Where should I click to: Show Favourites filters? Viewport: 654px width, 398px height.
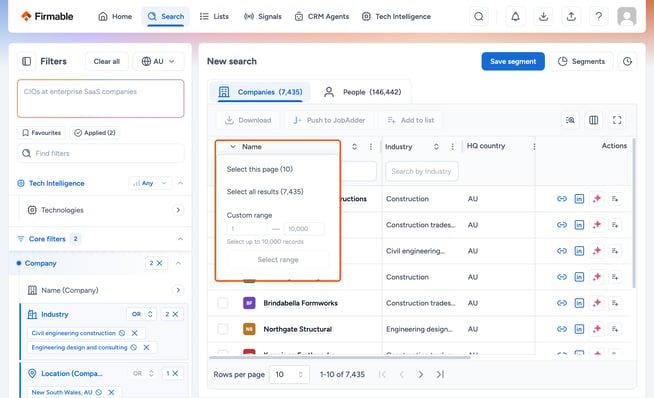tap(41, 133)
